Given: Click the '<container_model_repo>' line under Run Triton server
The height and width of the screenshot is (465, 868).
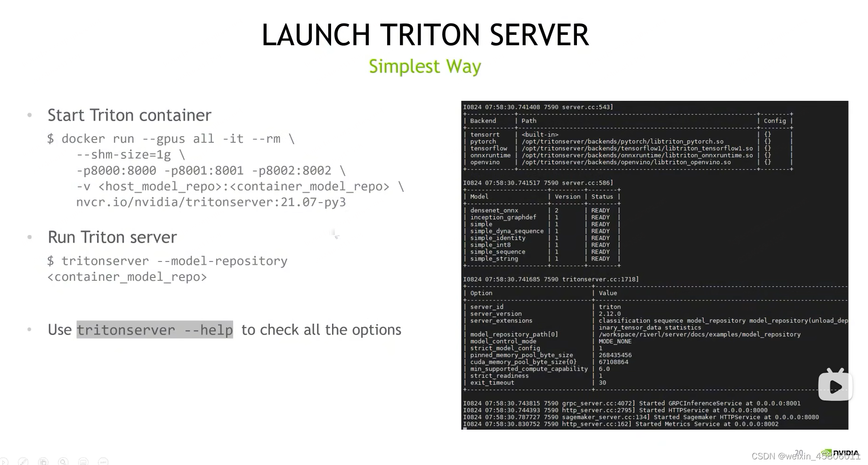Looking at the screenshot, I should click(x=127, y=277).
